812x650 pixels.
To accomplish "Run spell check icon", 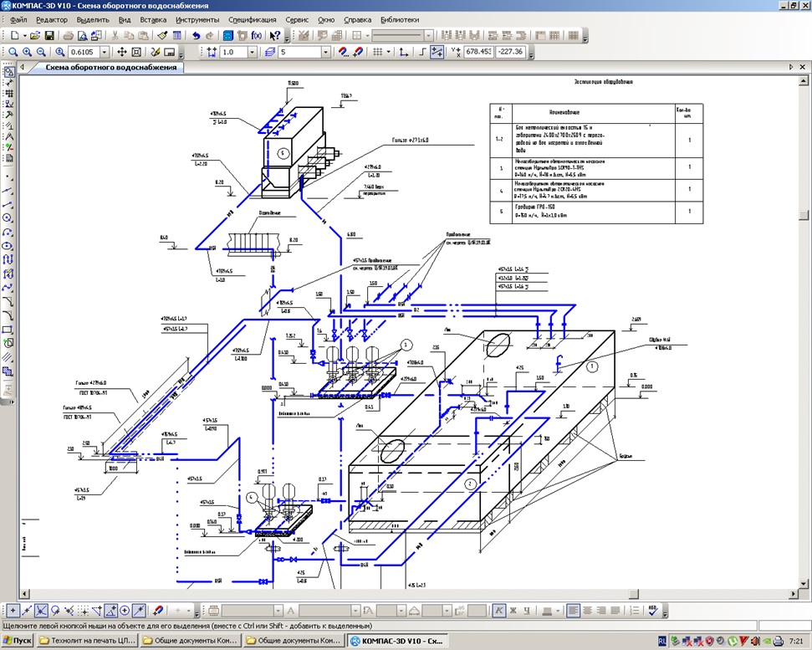I will 653,611.
